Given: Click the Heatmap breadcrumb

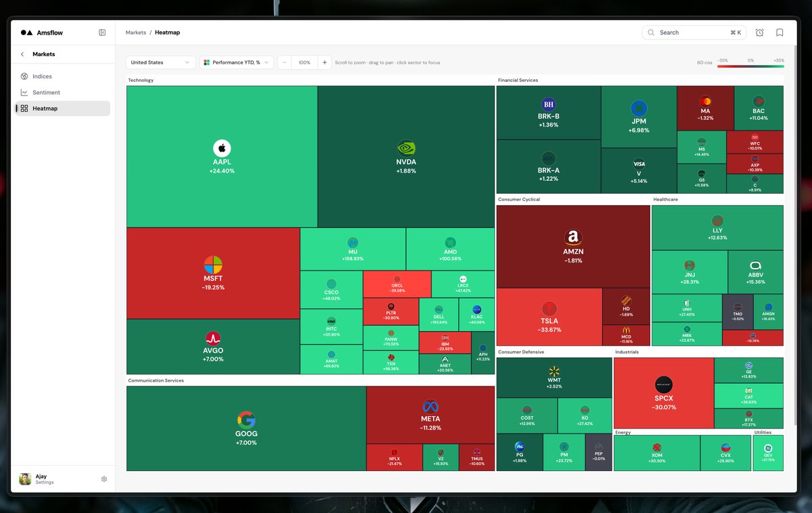Looking at the screenshot, I should point(167,32).
